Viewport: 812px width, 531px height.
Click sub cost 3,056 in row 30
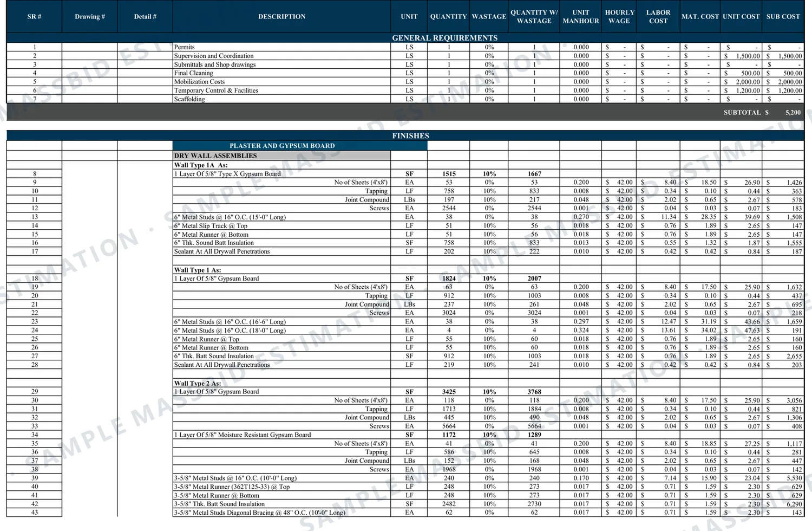click(794, 400)
